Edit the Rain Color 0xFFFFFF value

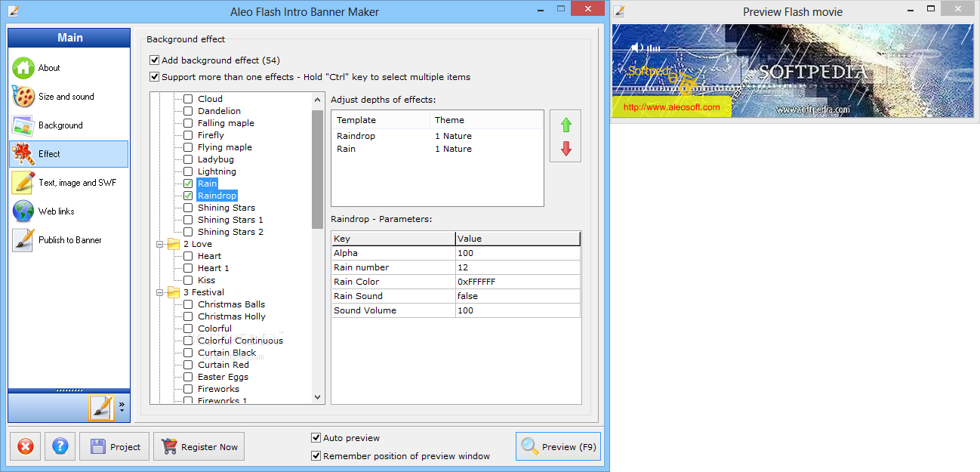click(x=518, y=282)
